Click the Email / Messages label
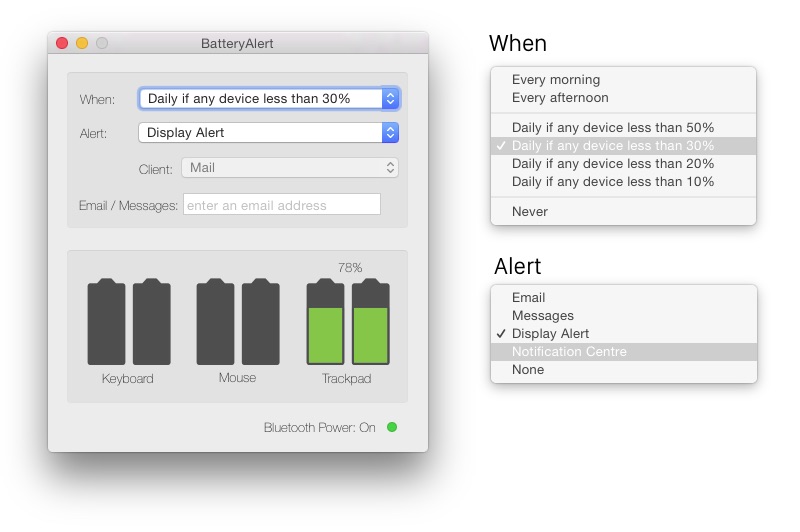This screenshot has width=800, height=532. pyautogui.click(x=128, y=205)
